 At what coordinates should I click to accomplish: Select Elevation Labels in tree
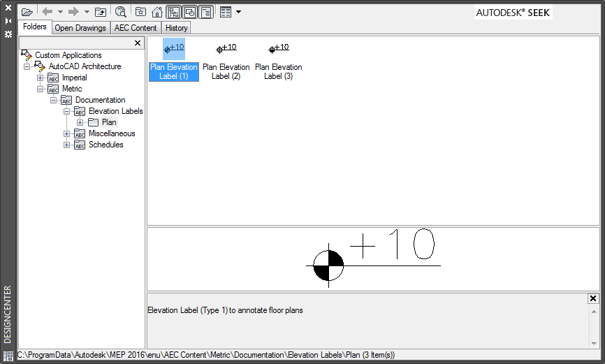pyautogui.click(x=116, y=111)
